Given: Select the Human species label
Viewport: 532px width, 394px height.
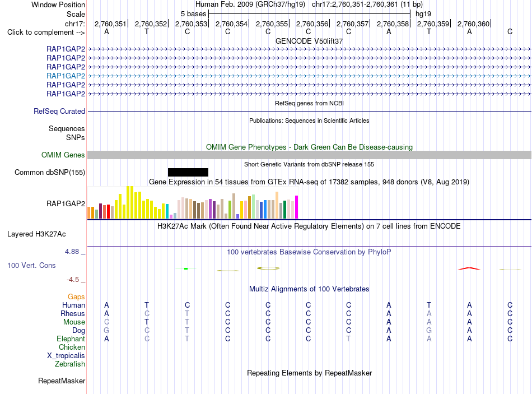Looking at the screenshot, I should point(73,305).
